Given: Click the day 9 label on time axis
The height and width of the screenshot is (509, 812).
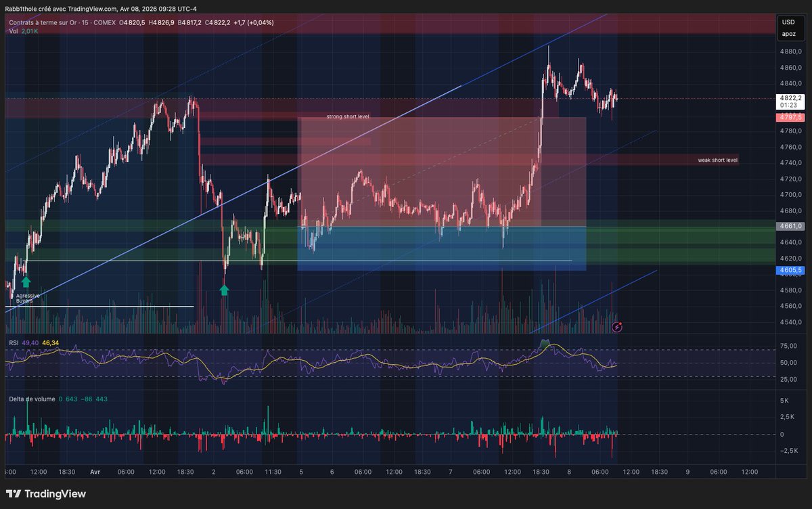Looking at the screenshot, I should pyautogui.click(x=687, y=472).
